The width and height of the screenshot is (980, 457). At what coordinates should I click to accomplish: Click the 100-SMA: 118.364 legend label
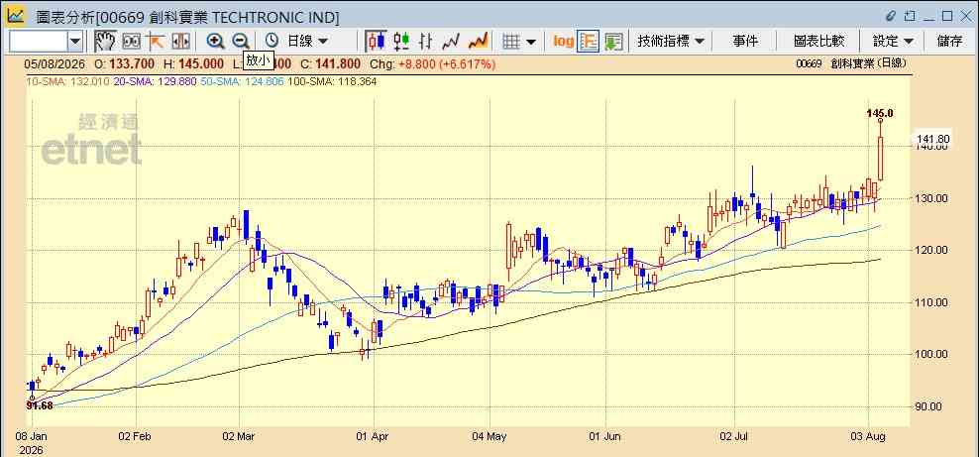(x=332, y=81)
